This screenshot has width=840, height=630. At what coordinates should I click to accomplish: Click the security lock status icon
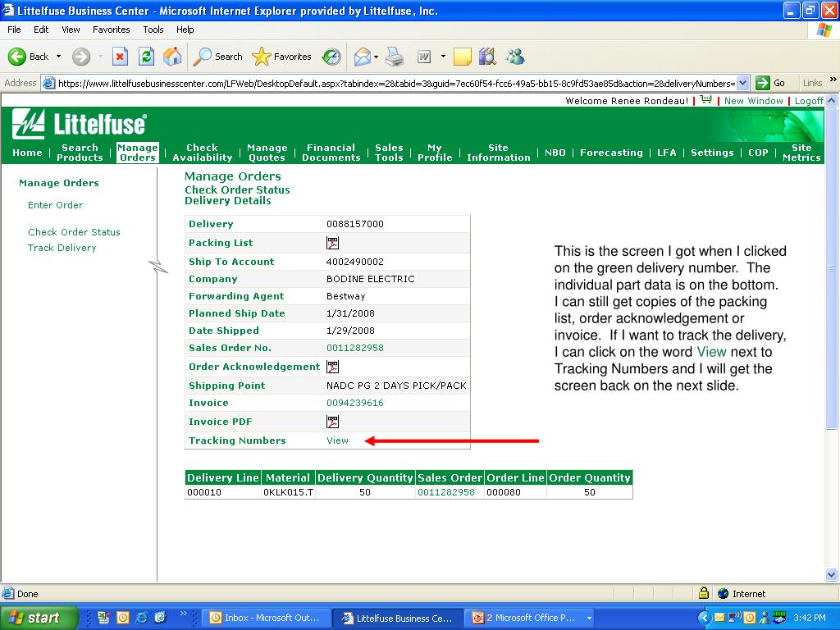tap(704, 593)
